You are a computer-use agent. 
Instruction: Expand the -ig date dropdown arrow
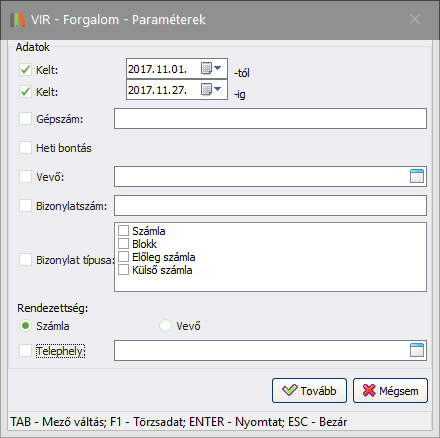(218, 89)
